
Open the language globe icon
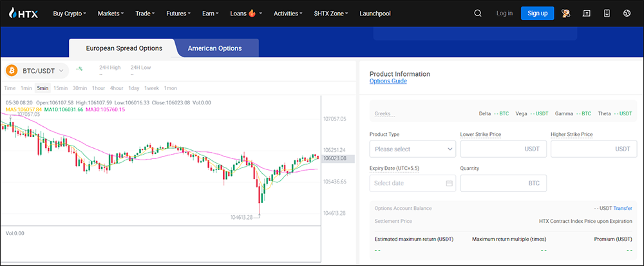pyautogui.click(x=627, y=13)
